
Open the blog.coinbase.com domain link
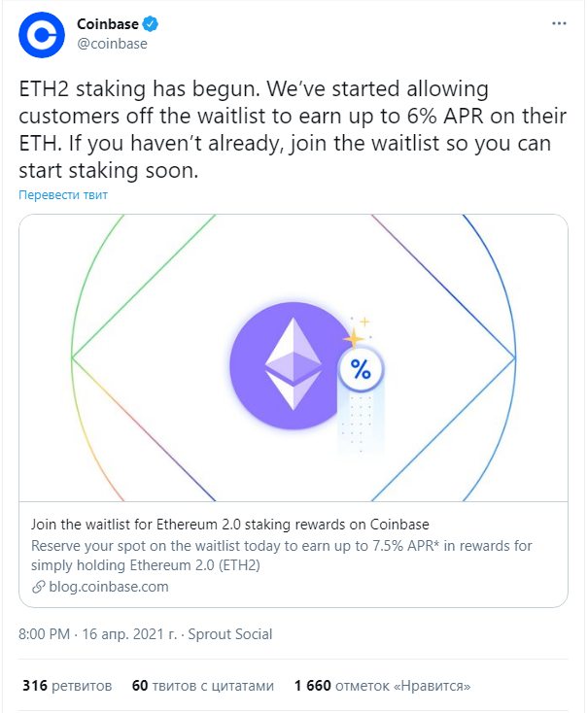coord(109,587)
